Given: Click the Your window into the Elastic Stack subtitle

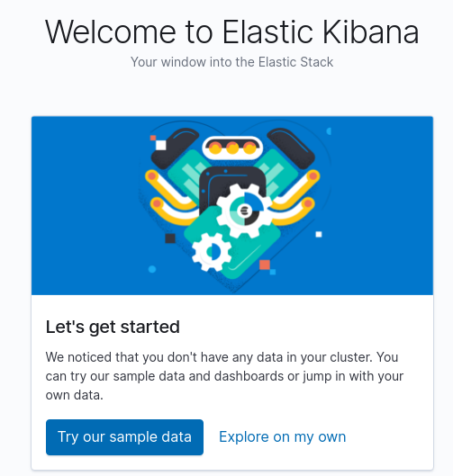Looking at the screenshot, I should click(x=232, y=62).
